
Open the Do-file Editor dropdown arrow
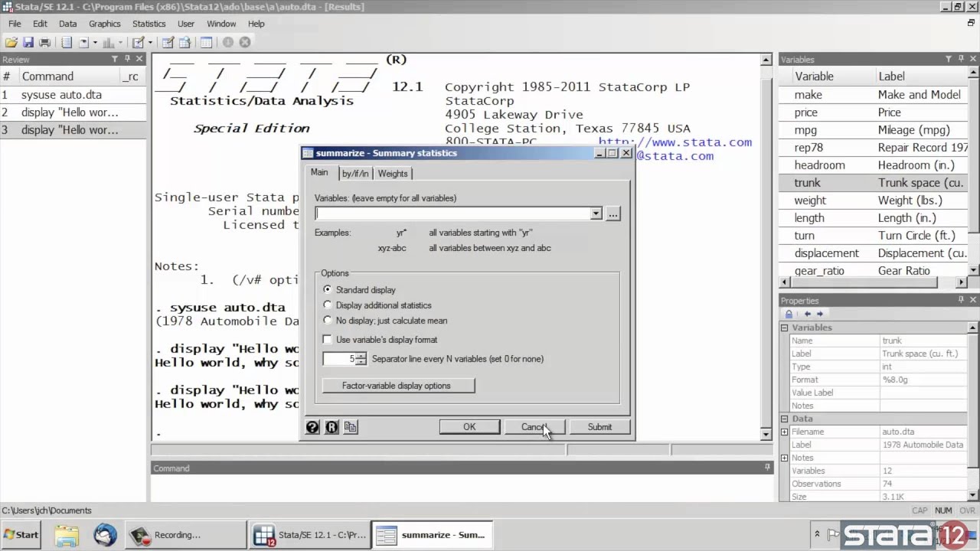tap(150, 42)
